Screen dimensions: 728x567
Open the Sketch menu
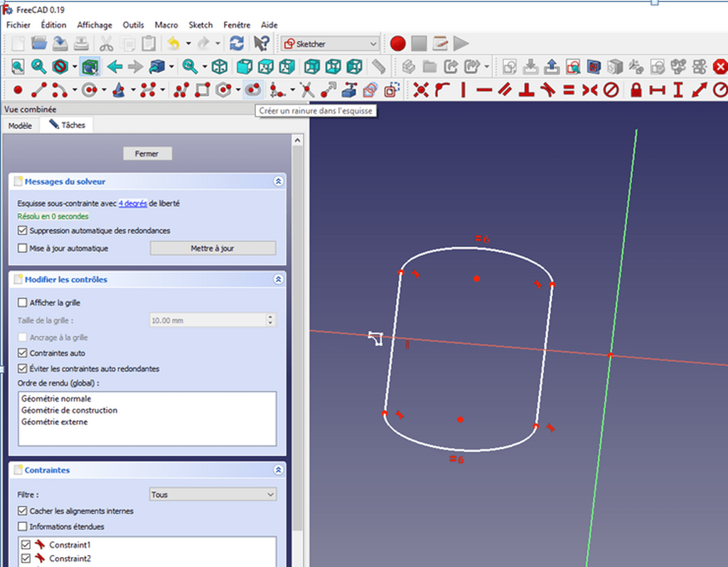pos(200,25)
